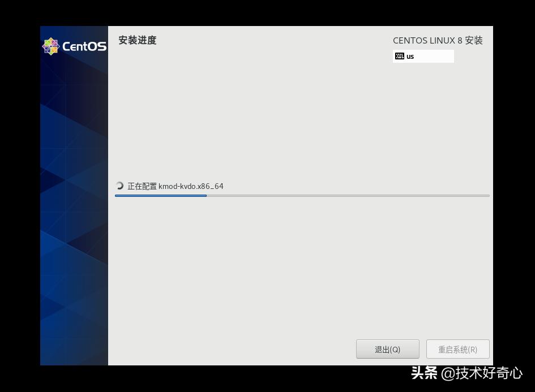The width and height of the screenshot is (535, 392).
Task: Click the blue CentOS sidebar artwork
Action: (74, 226)
